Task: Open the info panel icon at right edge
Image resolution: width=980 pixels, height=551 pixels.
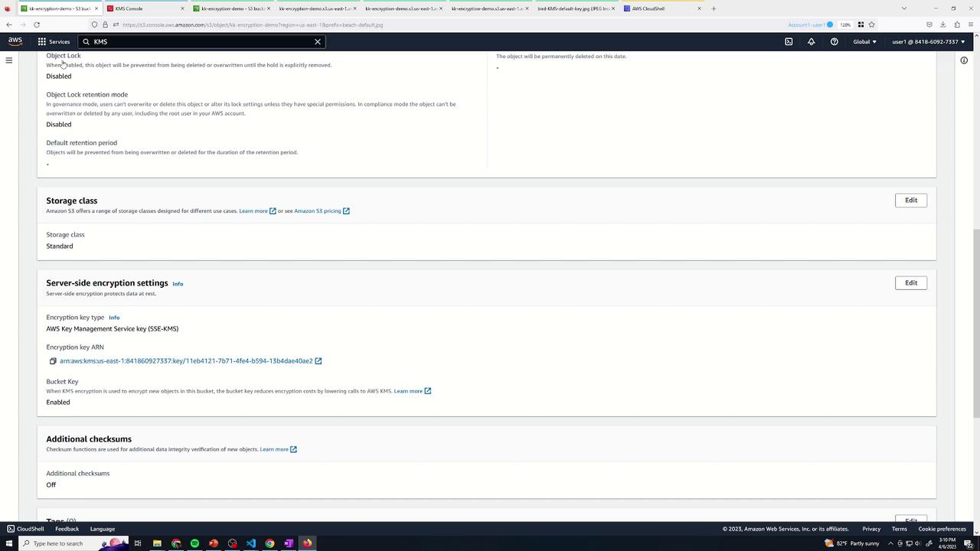Action: [x=964, y=60]
